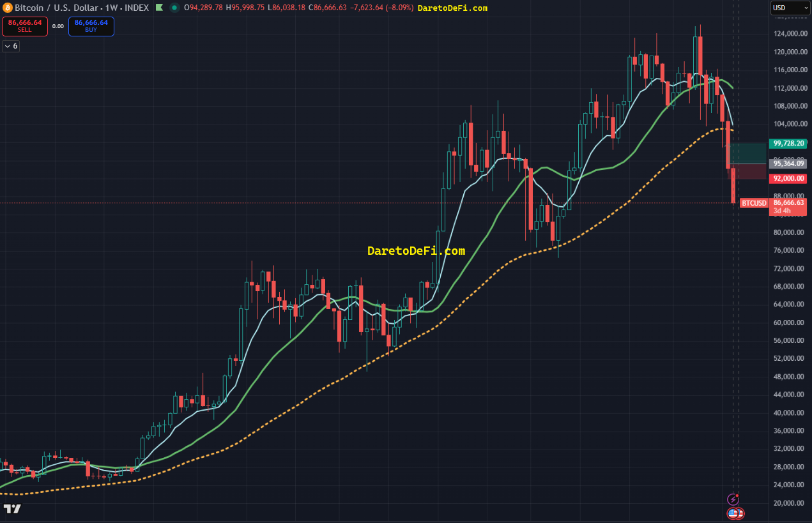Click the INDEX source label in title
Image resolution: width=812 pixels, height=523 pixels.
(x=137, y=8)
